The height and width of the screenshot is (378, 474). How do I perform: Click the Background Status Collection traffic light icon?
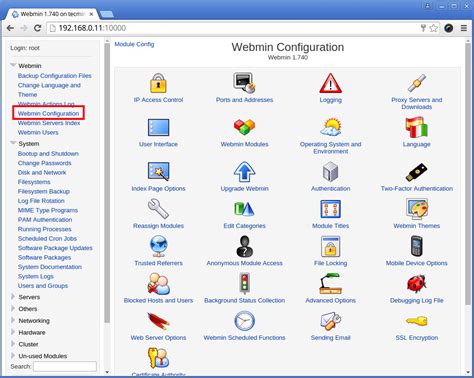coord(245,283)
